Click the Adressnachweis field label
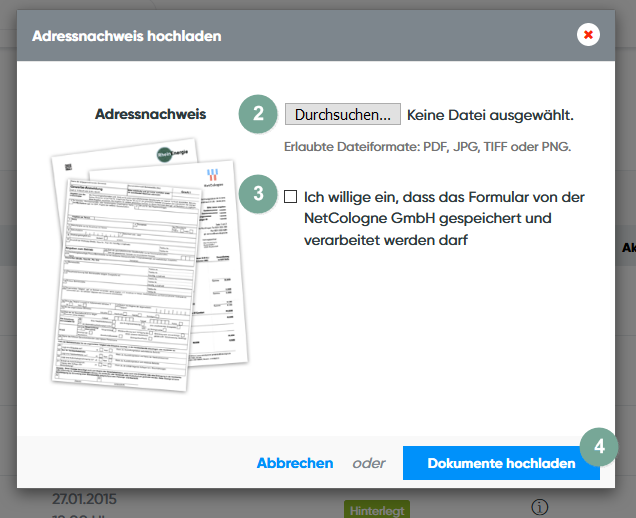 pyautogui.click(x=150, y=114)
